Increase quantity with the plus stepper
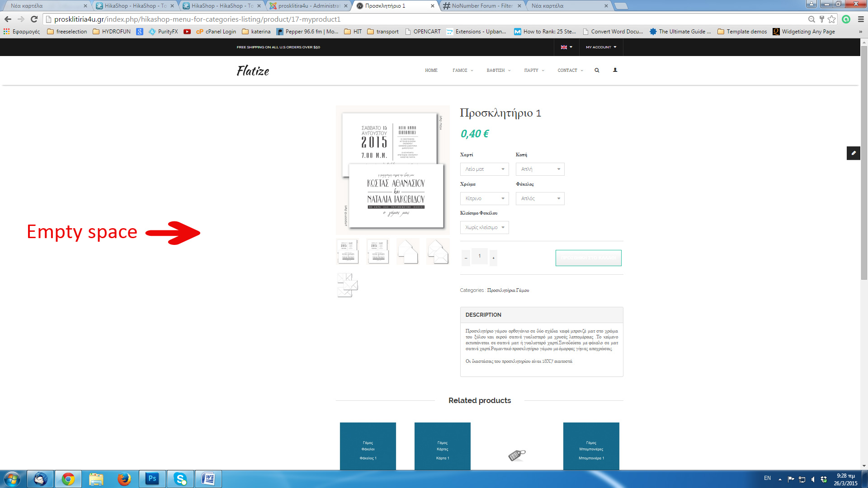The height and width of the screenshot is (488, 868). tap(493, 258)
